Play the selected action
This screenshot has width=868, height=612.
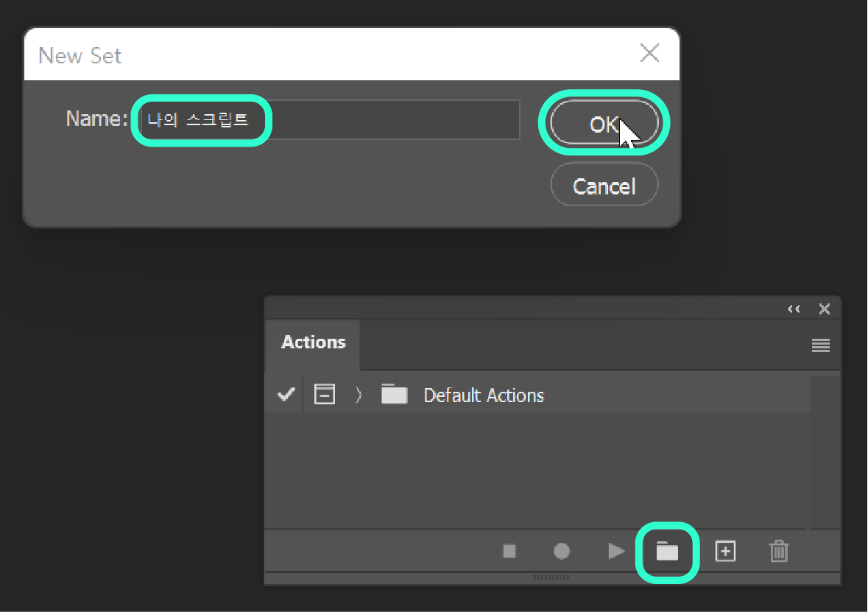point(616,551)
